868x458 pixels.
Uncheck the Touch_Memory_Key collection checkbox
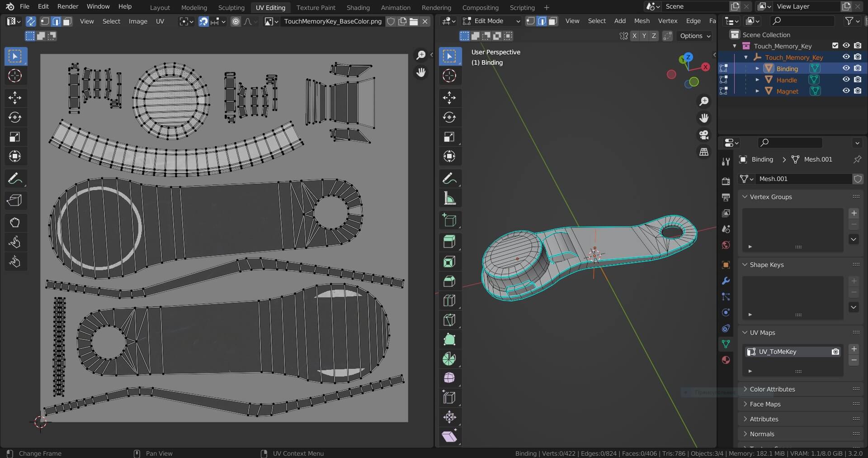pos(835,46)
